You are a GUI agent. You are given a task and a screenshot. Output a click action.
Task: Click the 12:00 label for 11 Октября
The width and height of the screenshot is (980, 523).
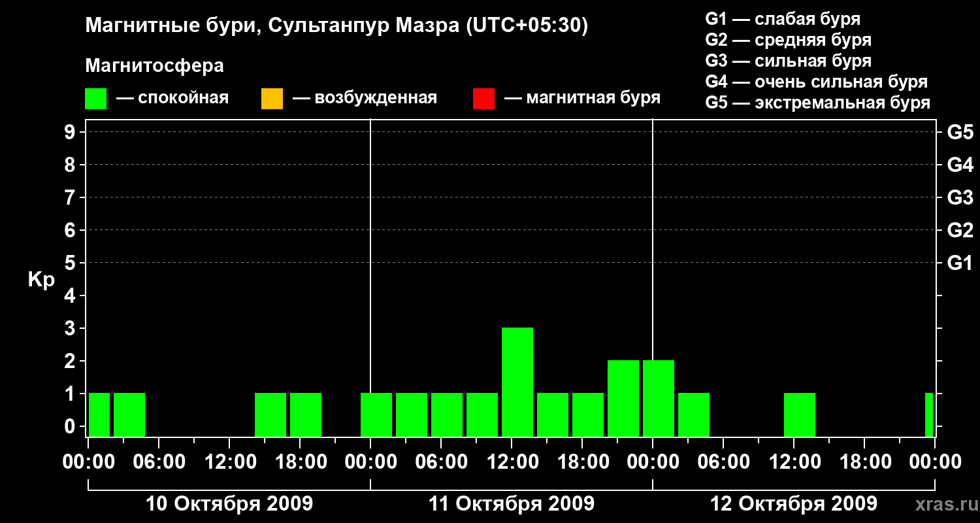[x=512, y=462]
